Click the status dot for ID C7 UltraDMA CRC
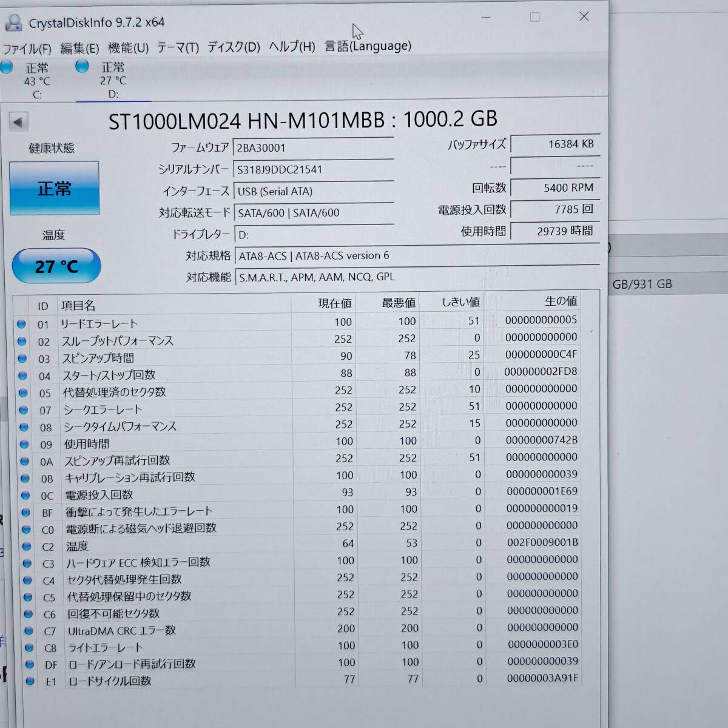 [x=29, y=631]
